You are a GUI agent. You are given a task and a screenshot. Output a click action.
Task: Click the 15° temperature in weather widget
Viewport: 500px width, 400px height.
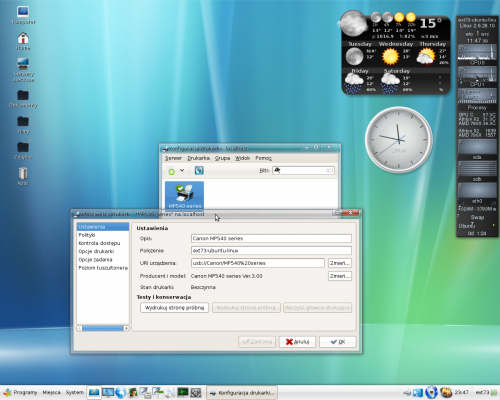pos(431,23)
